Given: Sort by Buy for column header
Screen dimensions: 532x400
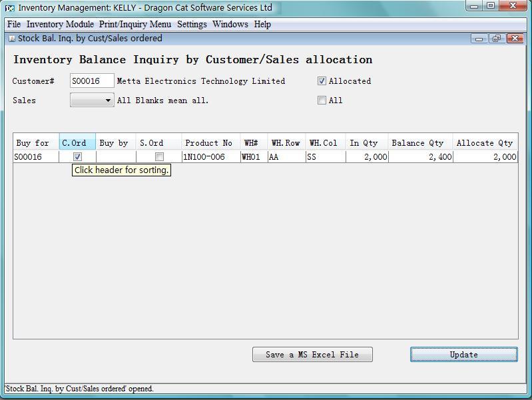Looking at the screenshot, I should pyautogui.click(x=36, y=143).
